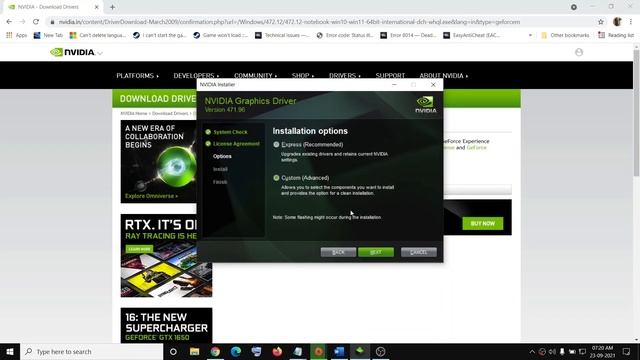Open the Chrome profile avatar
The width and height of the screenshot is (640, 360).
(617, 22)
